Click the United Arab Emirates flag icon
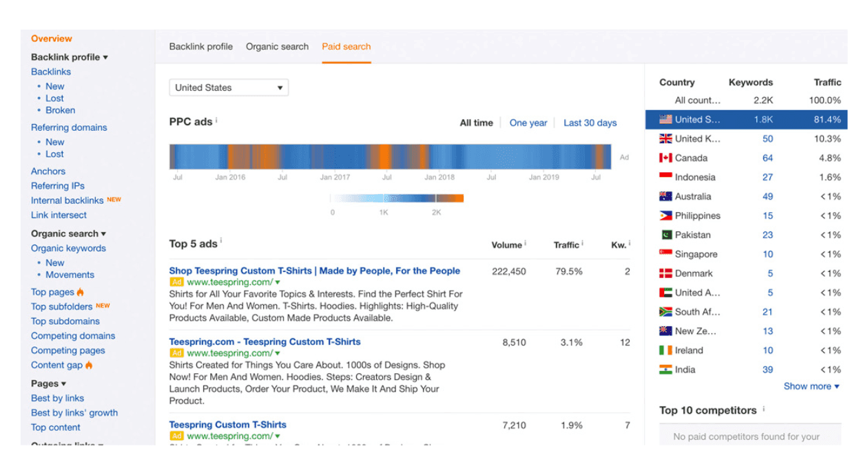The width and height of the screenshot is (868, 475). [x=665, y=293]
